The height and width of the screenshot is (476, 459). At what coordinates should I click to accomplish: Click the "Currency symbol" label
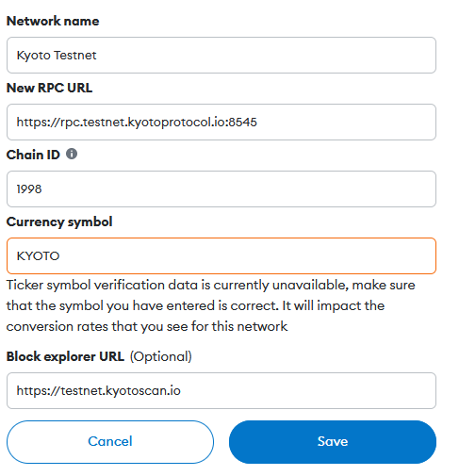(x=59, y=222)
